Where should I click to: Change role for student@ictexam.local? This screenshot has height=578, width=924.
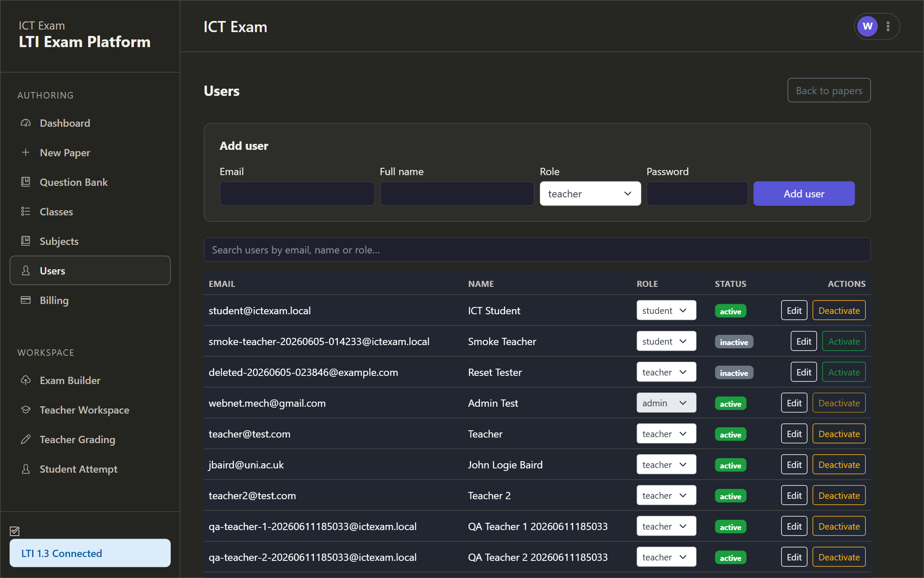666,310
